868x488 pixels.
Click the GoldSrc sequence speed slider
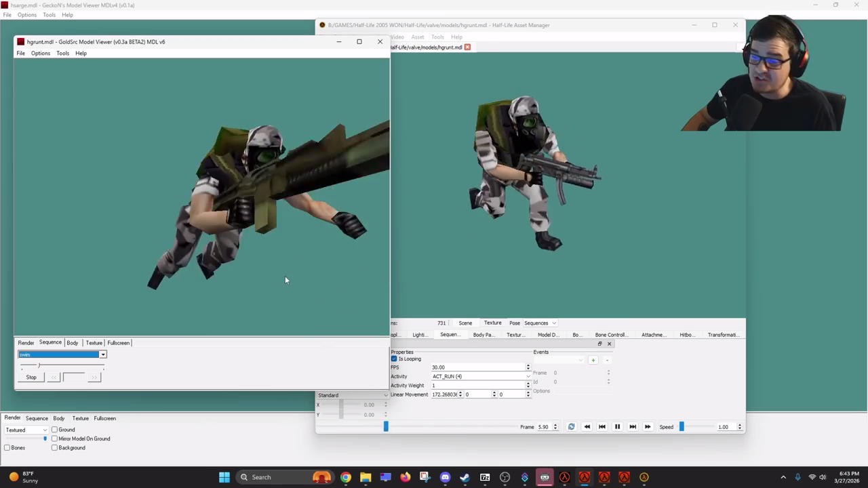(39, 366)
